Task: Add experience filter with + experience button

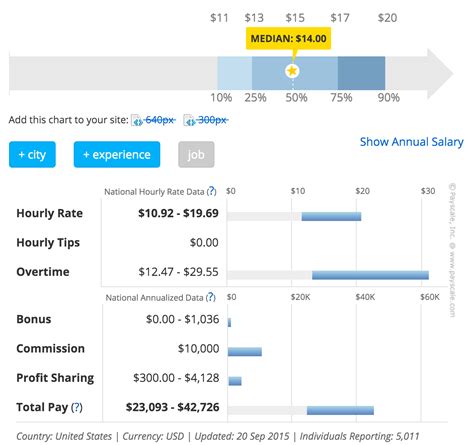Action: click(117, 154)
